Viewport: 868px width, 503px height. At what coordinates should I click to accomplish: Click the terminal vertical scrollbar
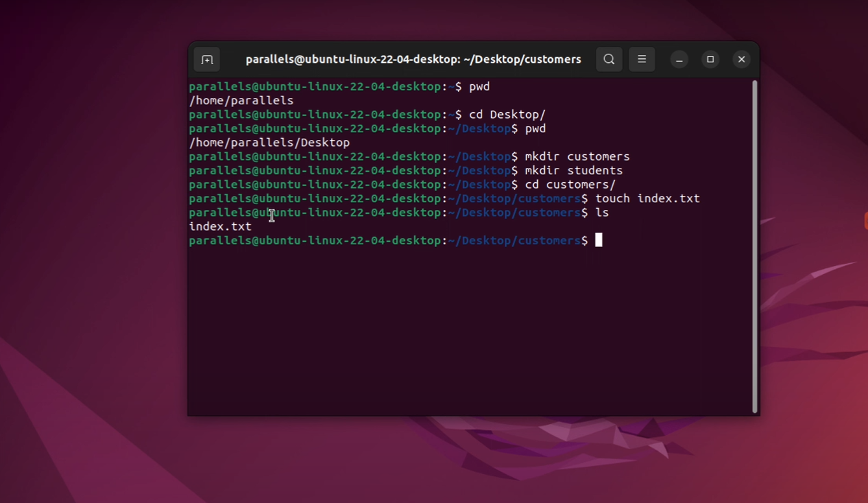[754, 246]
